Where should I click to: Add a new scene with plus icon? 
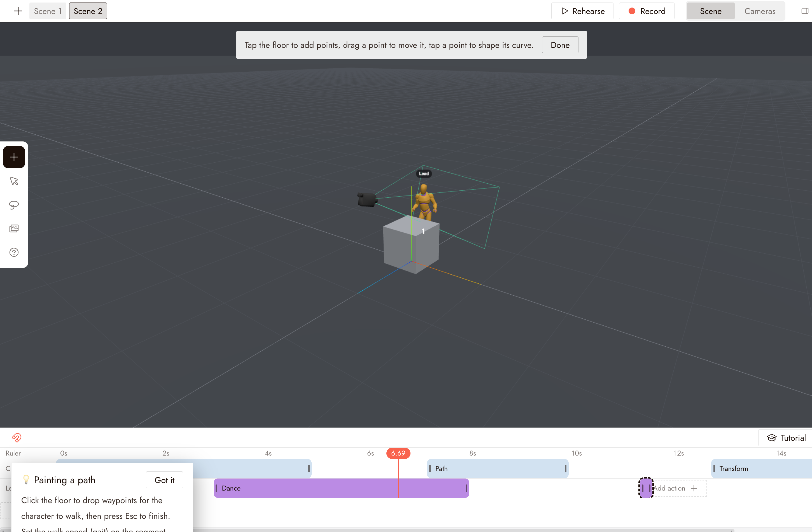click(x=18, y=11)
